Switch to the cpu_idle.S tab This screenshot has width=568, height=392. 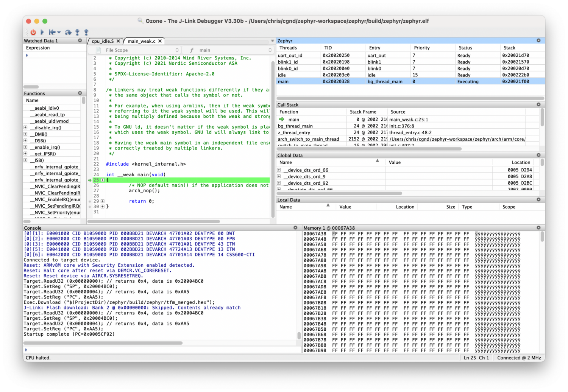102,41
